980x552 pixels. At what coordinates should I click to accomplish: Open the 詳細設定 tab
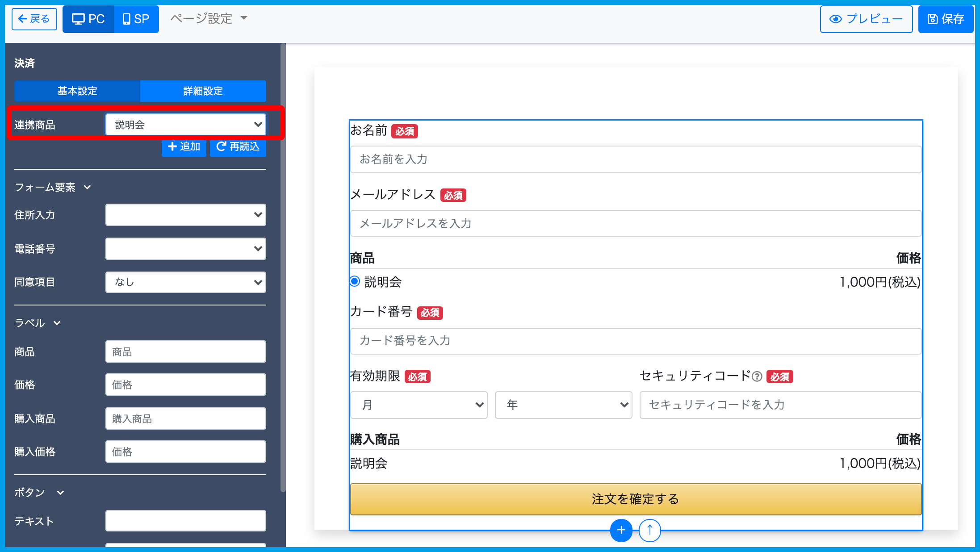(203, 91)
